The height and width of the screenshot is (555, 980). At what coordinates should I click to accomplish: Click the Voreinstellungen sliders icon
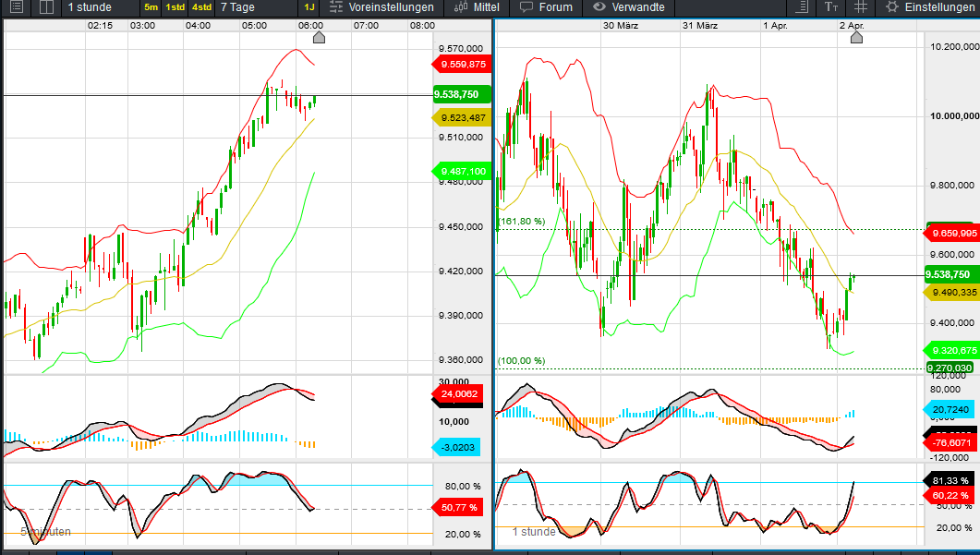336,6
